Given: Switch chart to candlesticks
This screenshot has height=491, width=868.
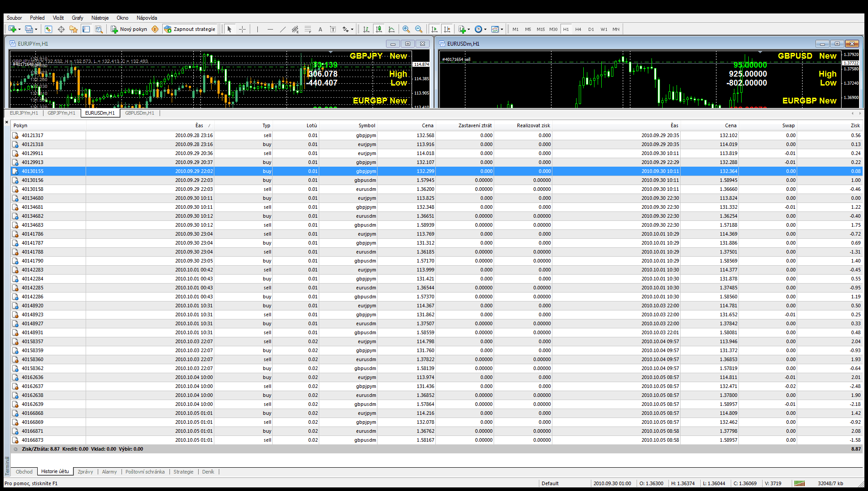Looking at the screenshot, I should (379, 29).
